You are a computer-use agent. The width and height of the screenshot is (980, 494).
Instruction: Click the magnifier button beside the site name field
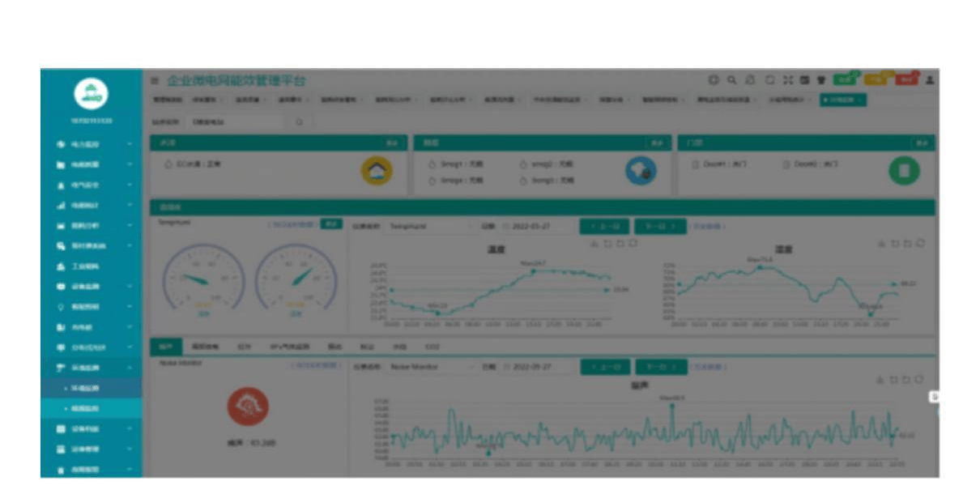pos(299,121)
